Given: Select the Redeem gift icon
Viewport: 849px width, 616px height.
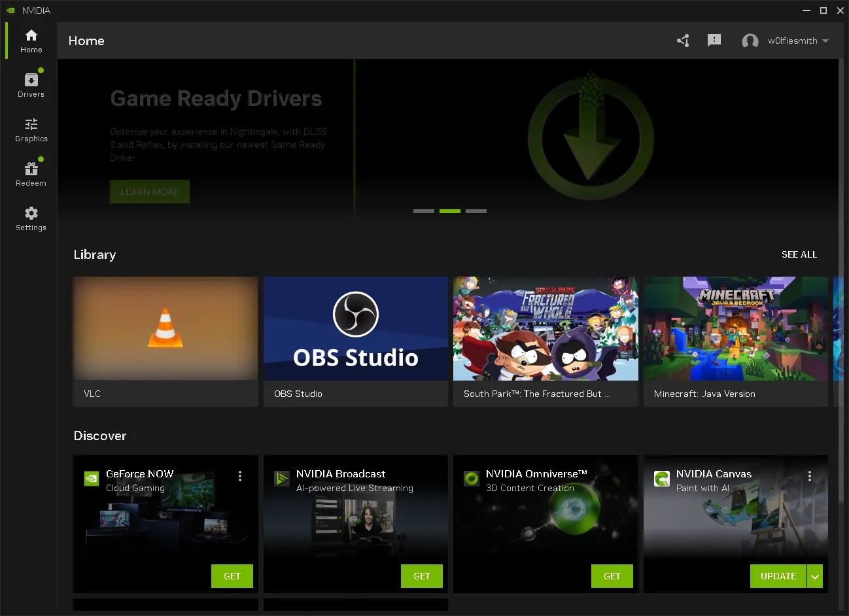Looking at the screenshot, I should tap(31, 168).
